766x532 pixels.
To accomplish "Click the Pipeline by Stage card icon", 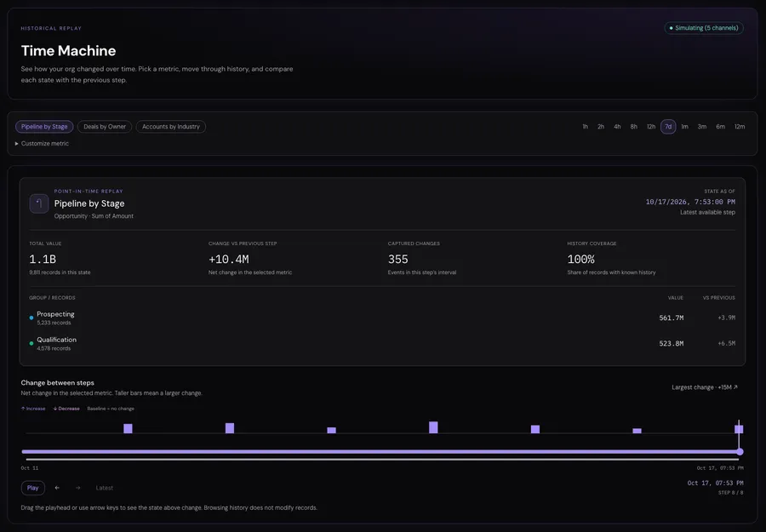I will click(39, 203).
